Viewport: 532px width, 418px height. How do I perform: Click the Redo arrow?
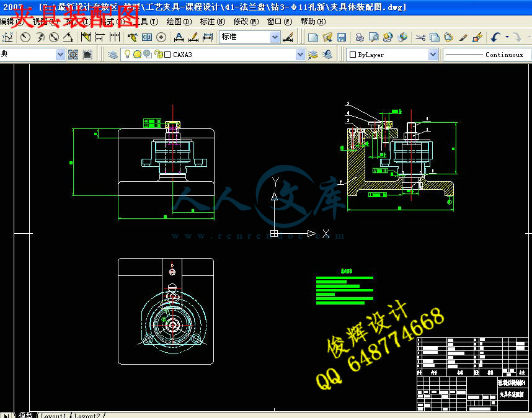(x=516, y=37)
